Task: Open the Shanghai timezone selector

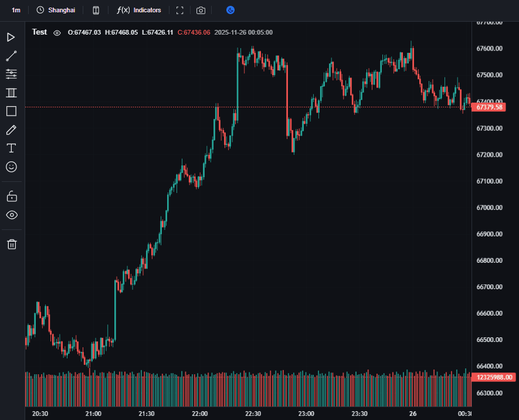Action: (x=56, y=11)
